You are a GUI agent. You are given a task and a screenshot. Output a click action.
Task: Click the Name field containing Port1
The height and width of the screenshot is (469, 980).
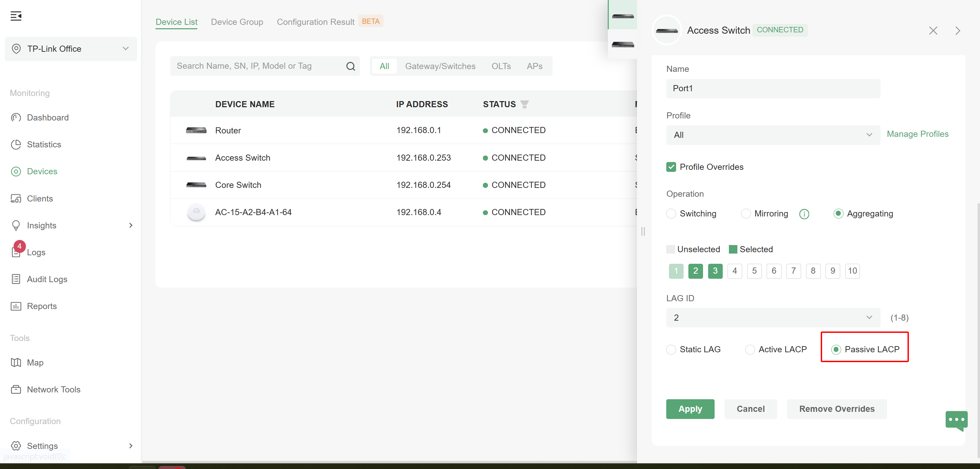click(x=773, y=88)
